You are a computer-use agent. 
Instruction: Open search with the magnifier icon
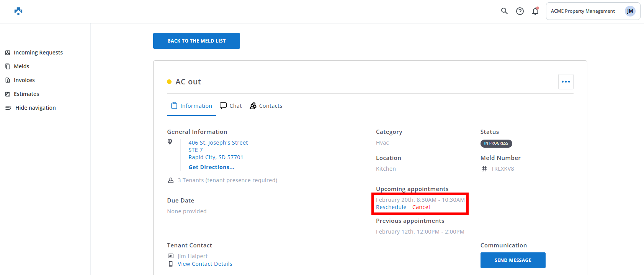(504, 11)
